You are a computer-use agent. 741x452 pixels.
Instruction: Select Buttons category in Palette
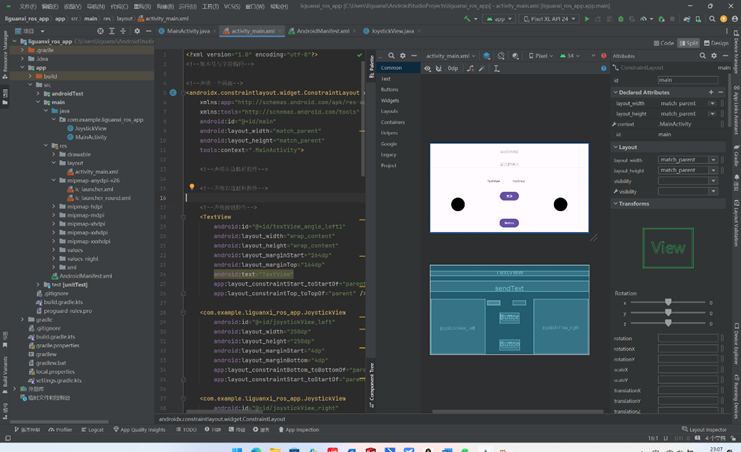pos(389,89)
